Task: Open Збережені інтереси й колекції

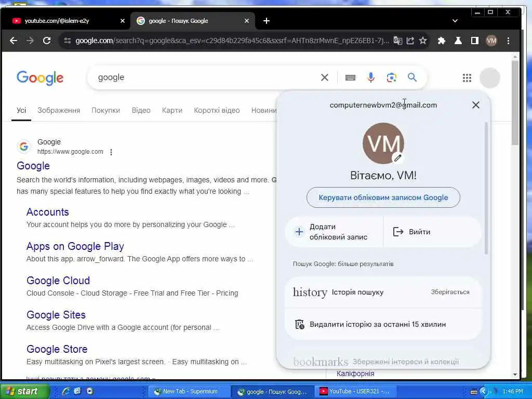Action: (x=383, y=361)
